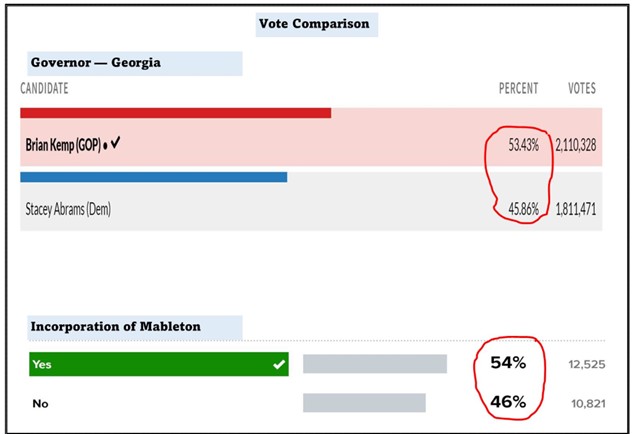This screenshot has height=434, width=637.
Task: Click the white checkmark in Yes bar
Action: coord(278,365)
